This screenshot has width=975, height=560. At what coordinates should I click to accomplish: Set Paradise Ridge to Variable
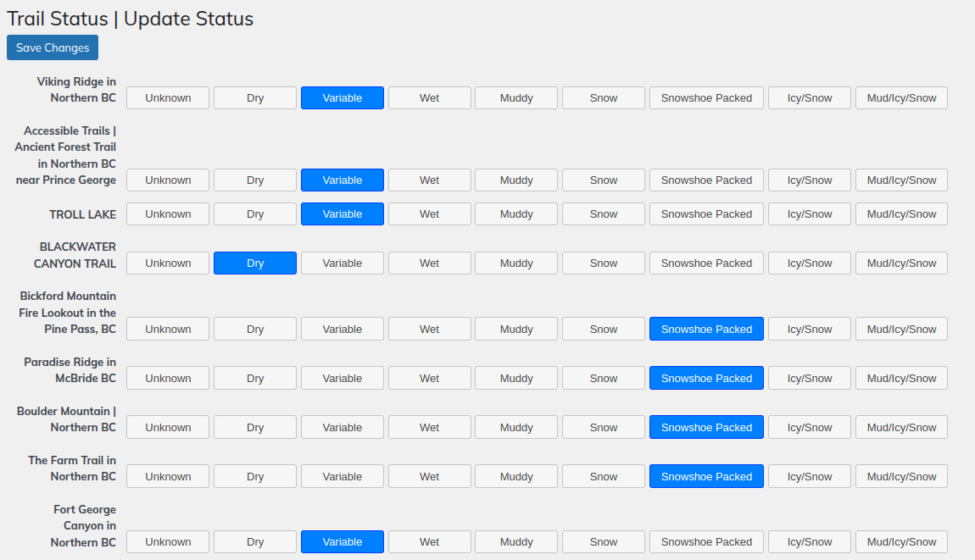click(342, 378)
